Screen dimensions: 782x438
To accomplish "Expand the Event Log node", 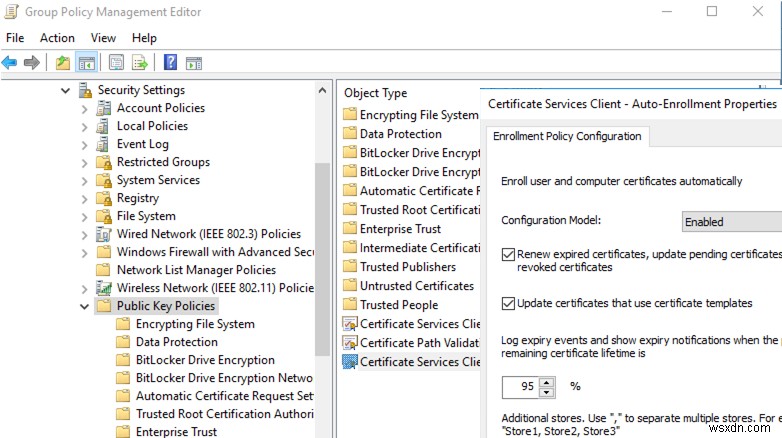I will (84, 145).
